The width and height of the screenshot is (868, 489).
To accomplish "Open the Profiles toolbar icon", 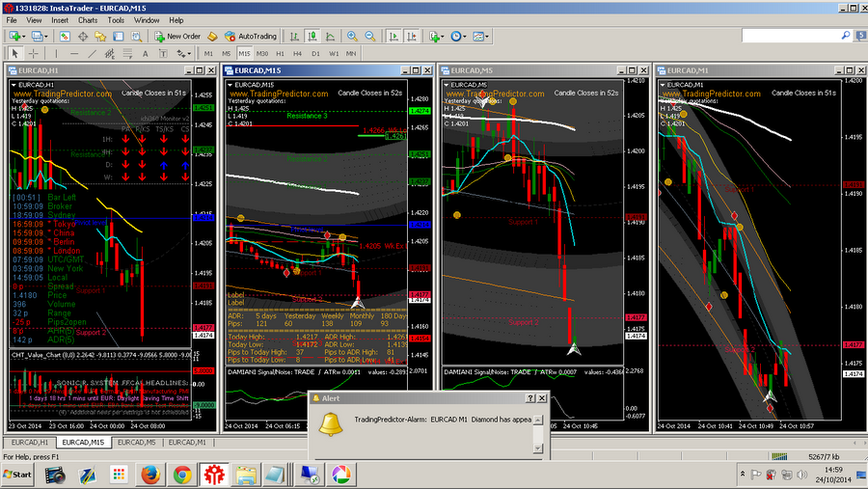I will point(37,36).
